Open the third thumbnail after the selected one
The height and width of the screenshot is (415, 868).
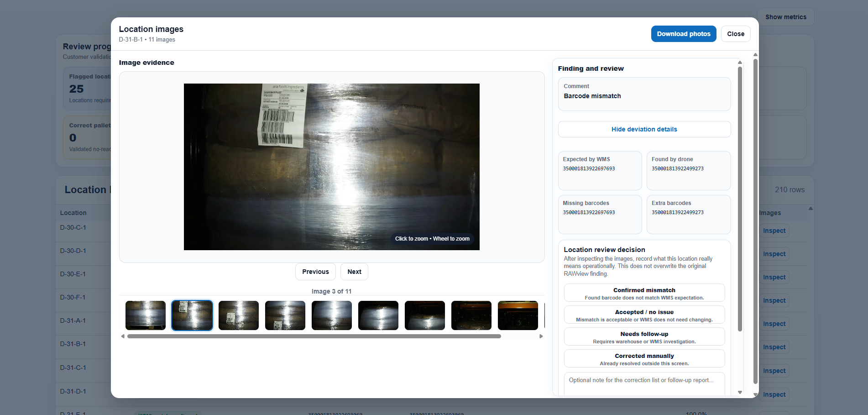(x=332, y=315)
